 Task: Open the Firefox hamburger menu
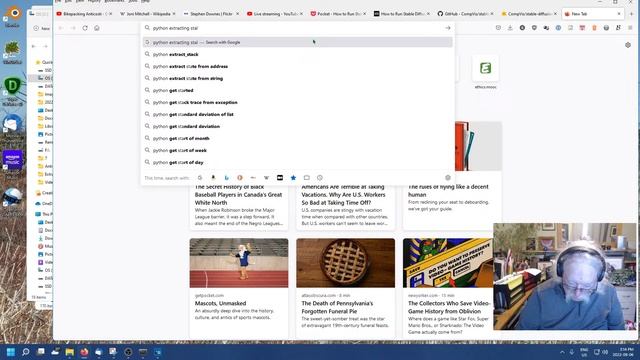[630, 28]
